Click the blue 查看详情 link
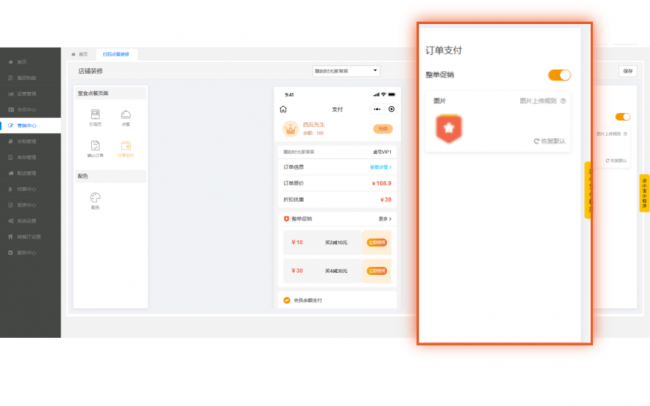This screenshot has width=650, height=406. [x=381, y=167]
